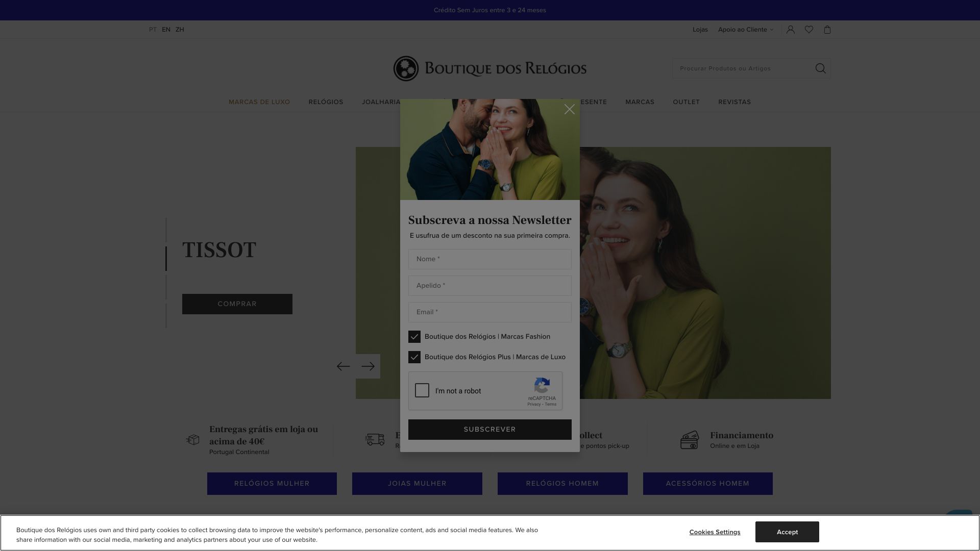Click the search magnifier icon
The width and height of the screenshot is (980, 551).
820,68
